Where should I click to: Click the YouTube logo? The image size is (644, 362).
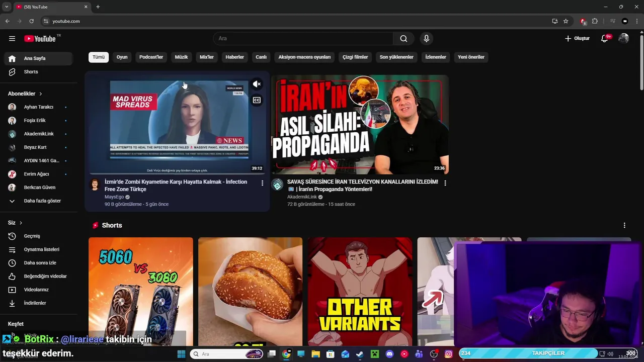40,39
